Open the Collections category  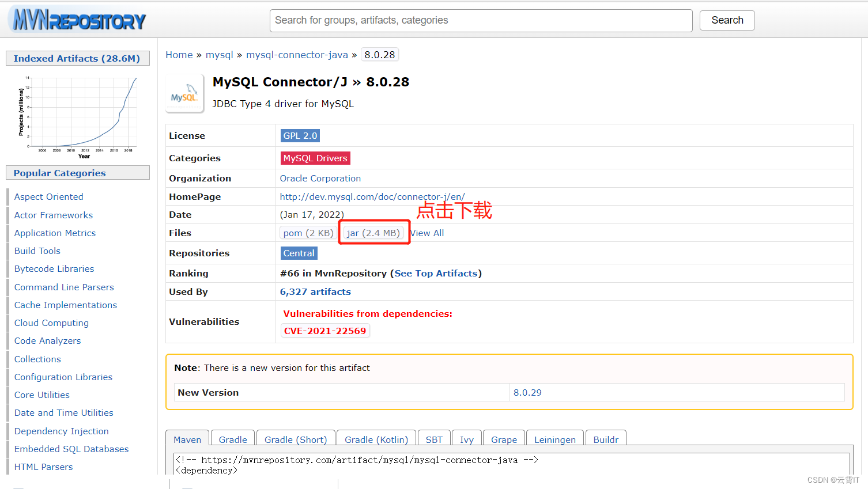(x=37, y=359)
